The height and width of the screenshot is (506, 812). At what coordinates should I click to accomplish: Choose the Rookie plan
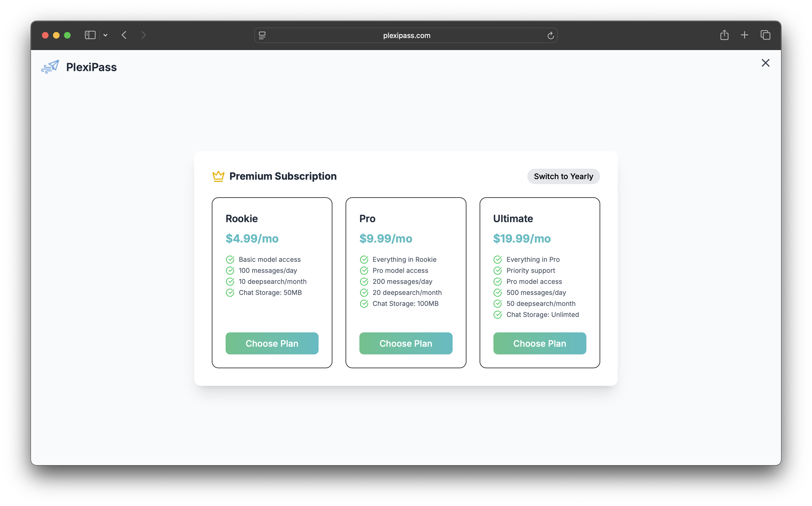tap(272, 343)
